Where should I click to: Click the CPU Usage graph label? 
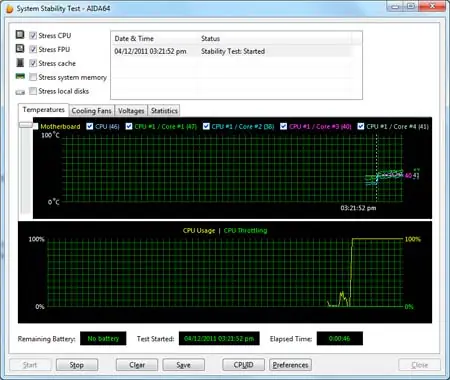coord(199,231)
